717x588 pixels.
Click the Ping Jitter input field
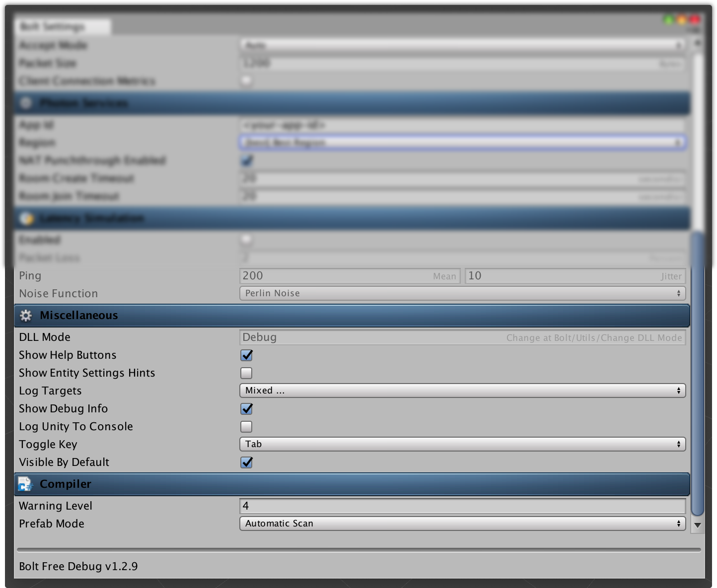575,276
